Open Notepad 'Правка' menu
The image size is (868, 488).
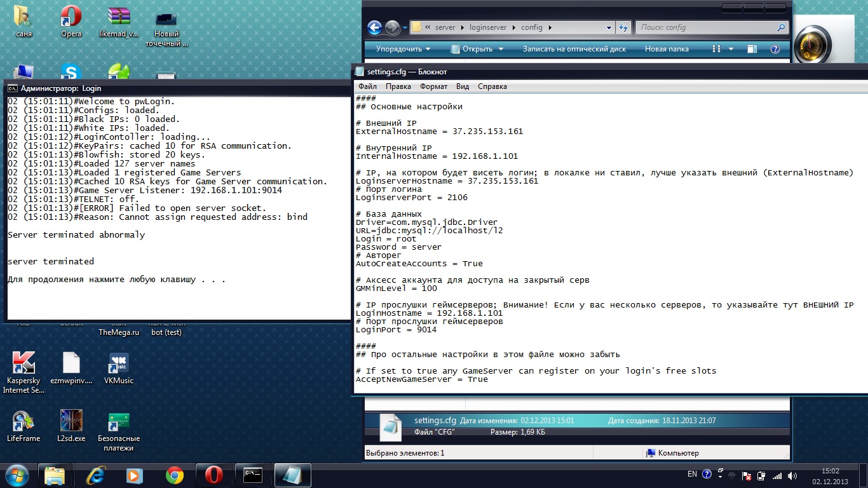click(398, 86)
